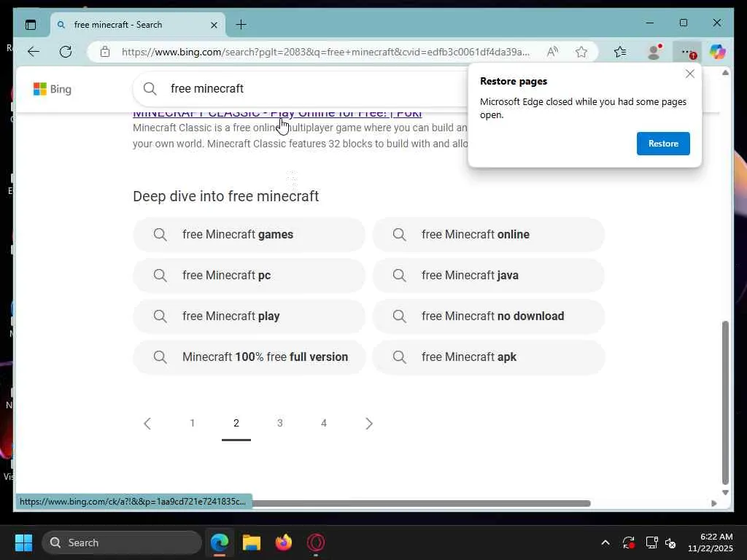The height and width of the screenshot is (560, 747).
Task: Search free Minecraft pc suggestion
Action: coord(249,275)
